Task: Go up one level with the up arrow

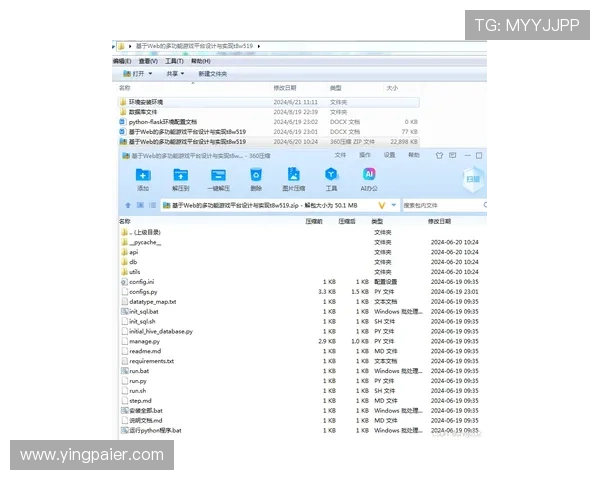Action: click(x=128, y=206)
